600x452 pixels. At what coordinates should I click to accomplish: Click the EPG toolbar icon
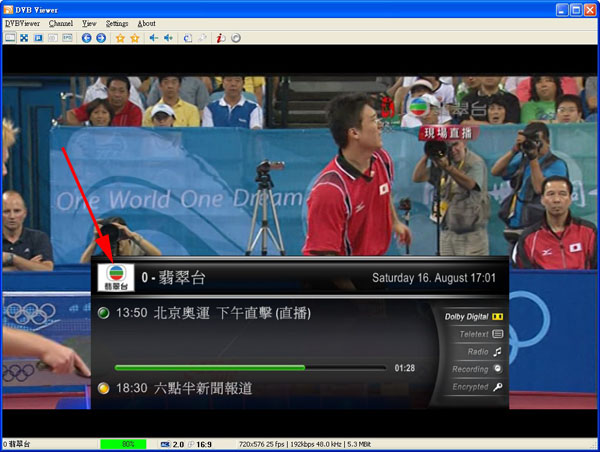click(x=67, y=38)
